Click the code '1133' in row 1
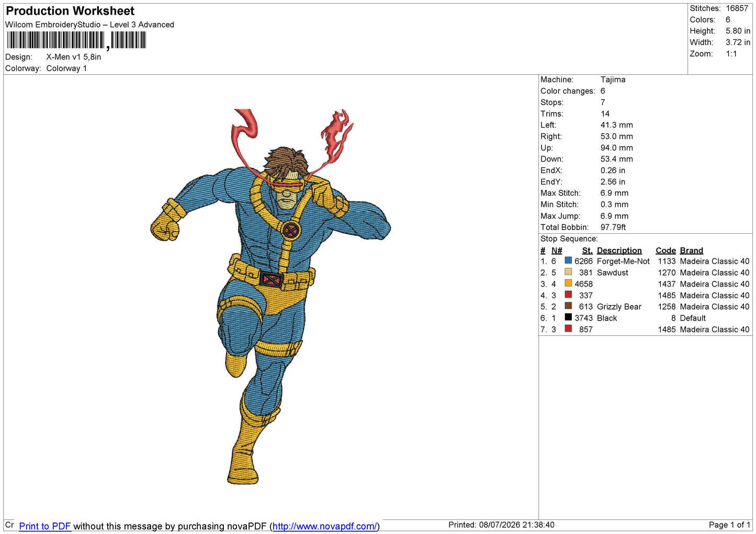The width and height of the screenshot is (756, 534). [x=667, y=262]
